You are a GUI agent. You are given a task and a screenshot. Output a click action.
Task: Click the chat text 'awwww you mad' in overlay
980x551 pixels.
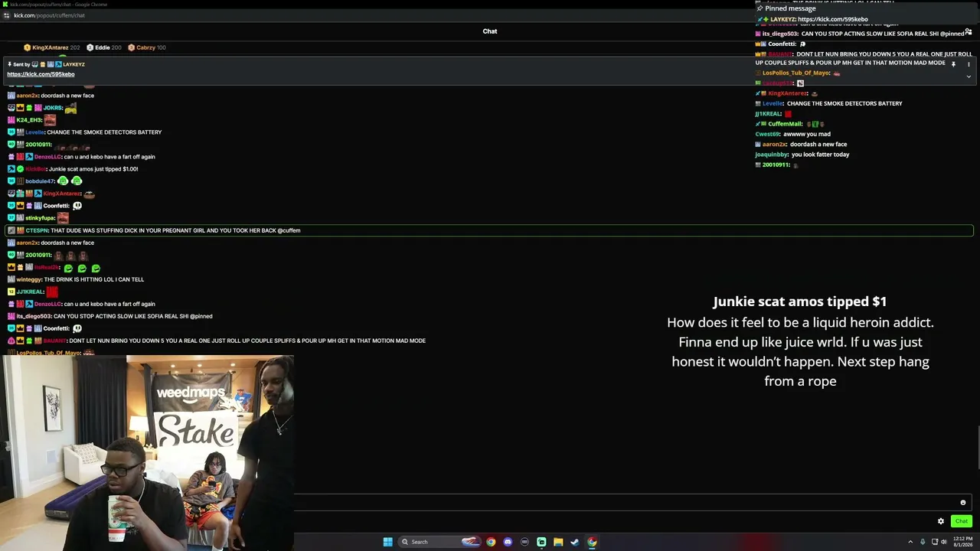pos(807,134)
